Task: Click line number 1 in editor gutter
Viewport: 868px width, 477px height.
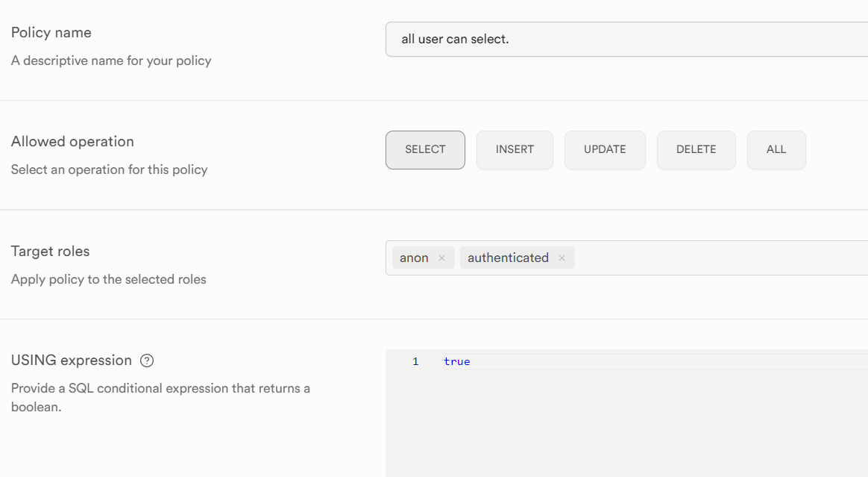Action: (x=415, y=361)
